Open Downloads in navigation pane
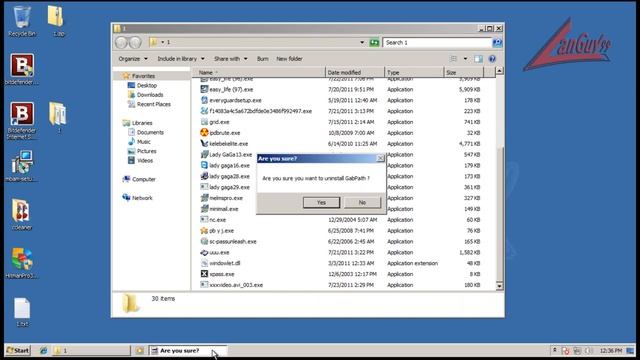Image resolution: width=640 pixels, height=360 pixels. [x=150, y=95]
